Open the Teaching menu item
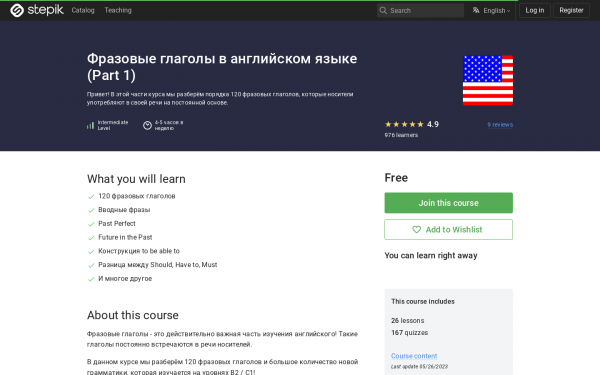This screenshot has height=375, width=600. point(118,10)
